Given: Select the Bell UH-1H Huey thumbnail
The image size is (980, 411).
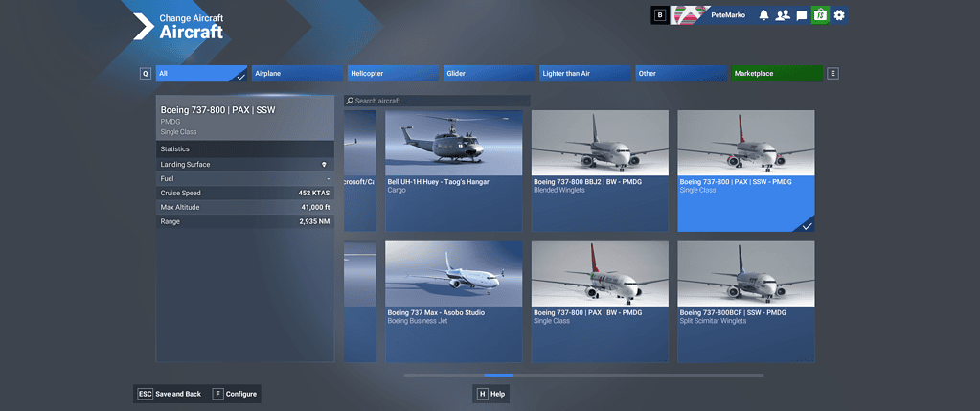Looking at the screenshot, I should click(x=454, y=143).
